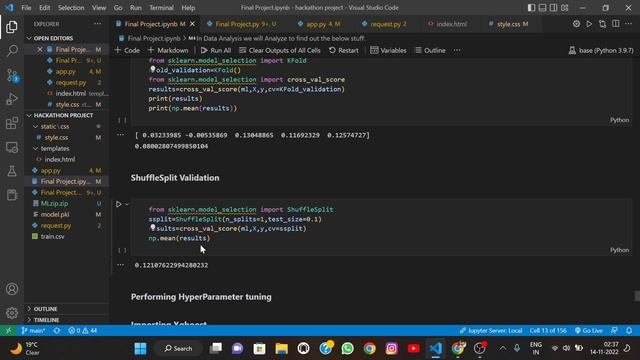The image size is (640, 360).
Task: Open the Selection menu
Action: pos(71,8)
